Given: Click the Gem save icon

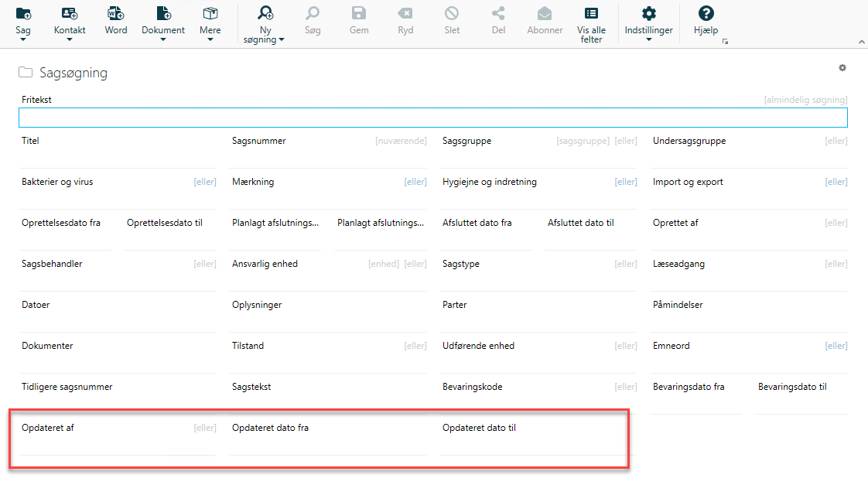Looking at the screenshot, I should click(x=359, y=13).
